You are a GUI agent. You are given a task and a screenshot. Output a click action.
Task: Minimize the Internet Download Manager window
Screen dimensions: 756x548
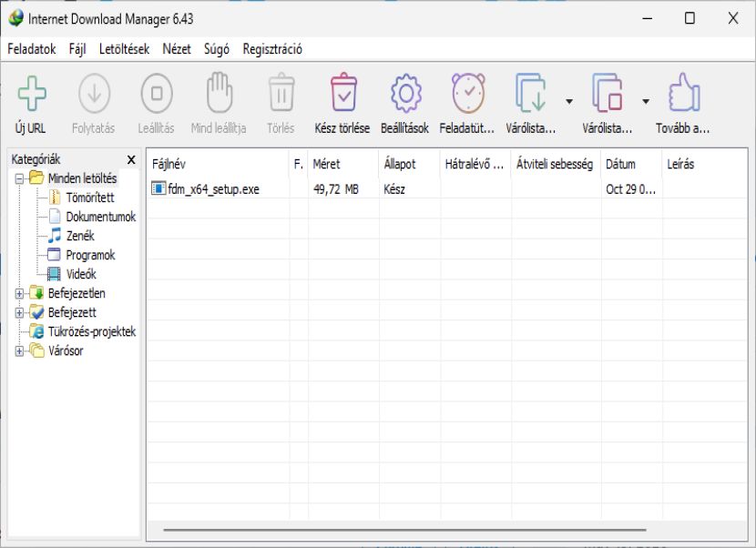click(x=647, y=18)
